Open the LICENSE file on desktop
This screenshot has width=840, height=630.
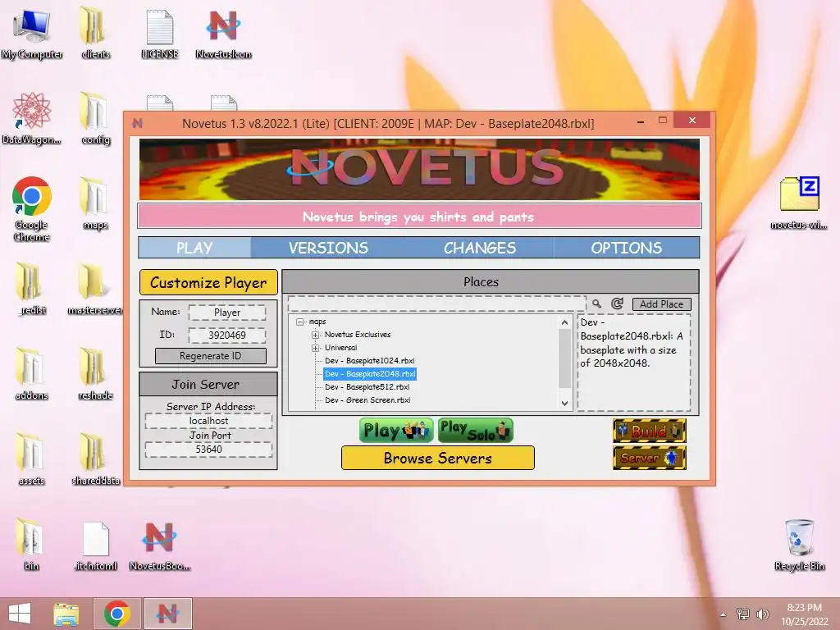point(160,33)
